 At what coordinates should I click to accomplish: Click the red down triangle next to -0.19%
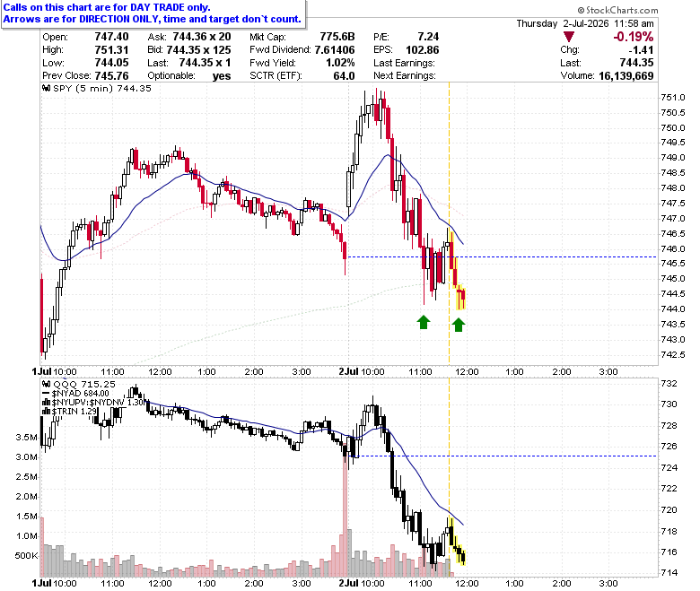[x=568, y=37]
